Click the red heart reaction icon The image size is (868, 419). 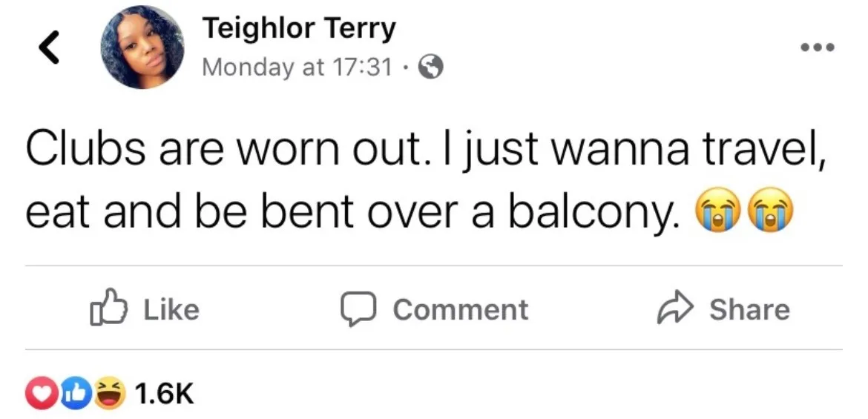41,394
